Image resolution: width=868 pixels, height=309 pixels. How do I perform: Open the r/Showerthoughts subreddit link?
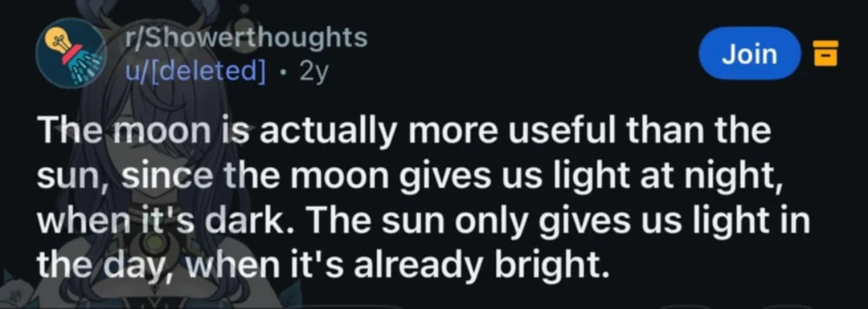(244, 38)
